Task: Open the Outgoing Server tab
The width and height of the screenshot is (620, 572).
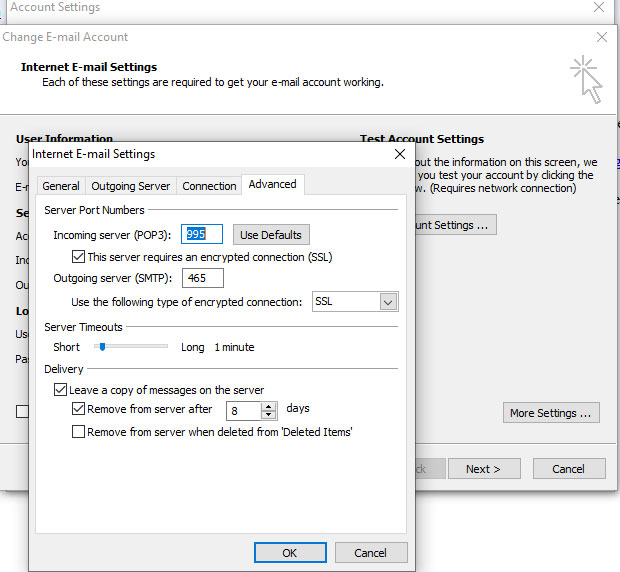Action: pos(130,186)
